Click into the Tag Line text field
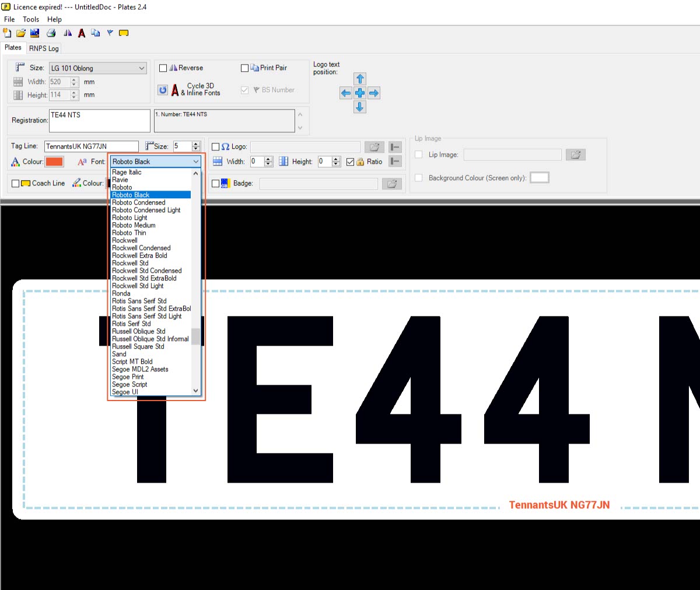The image size is (700, 590). 92,146
